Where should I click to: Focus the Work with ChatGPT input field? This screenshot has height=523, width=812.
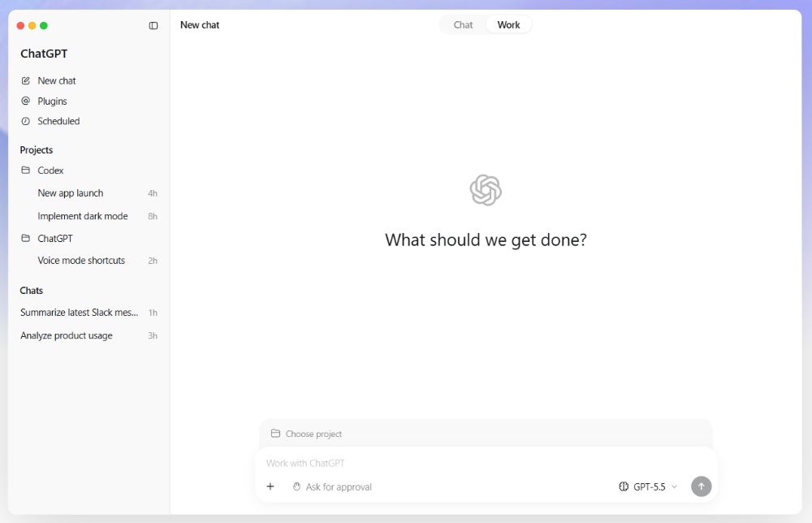(486, 463)
